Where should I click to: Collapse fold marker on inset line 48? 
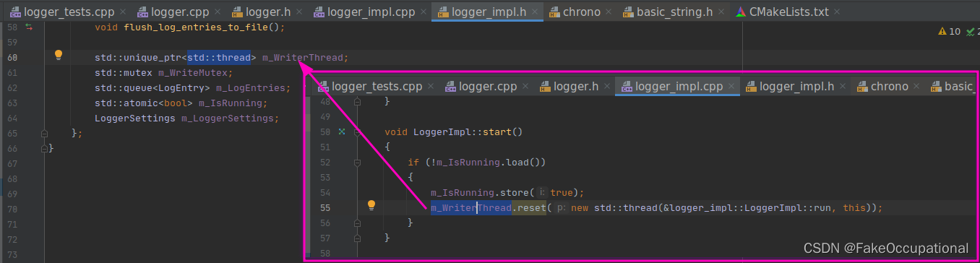(357, 102)
